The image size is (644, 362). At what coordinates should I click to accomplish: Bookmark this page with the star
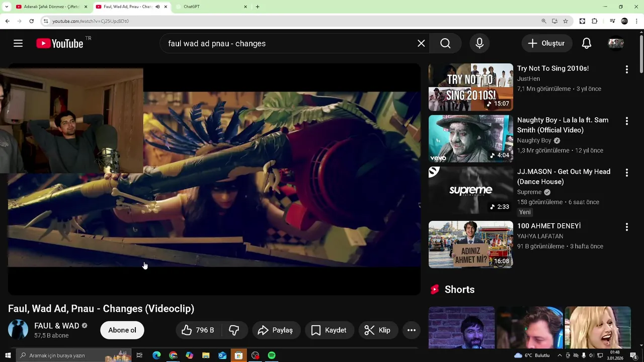566,21
